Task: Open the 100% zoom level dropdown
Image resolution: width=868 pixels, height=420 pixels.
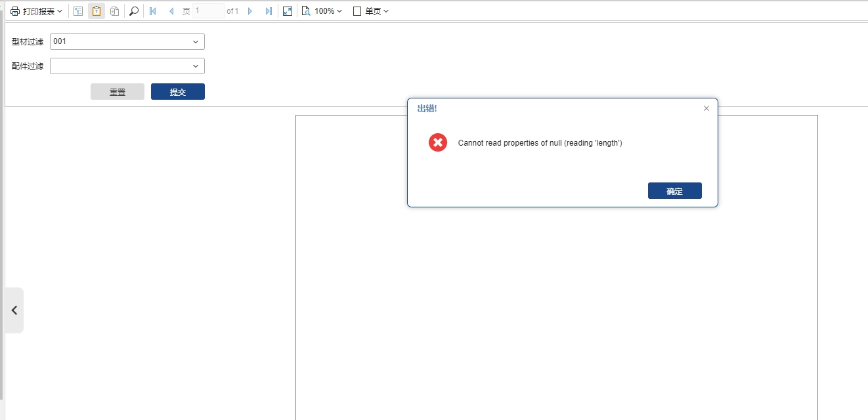Action: coord(322,11)
